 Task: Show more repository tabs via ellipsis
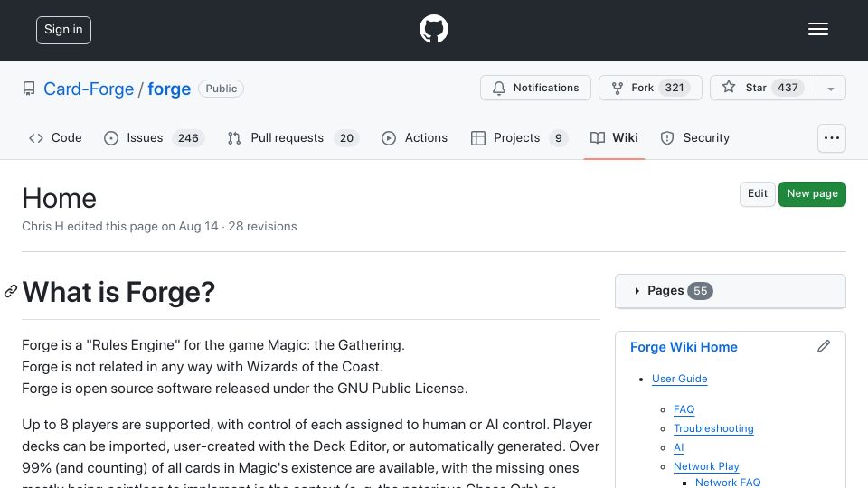(832, 138)
